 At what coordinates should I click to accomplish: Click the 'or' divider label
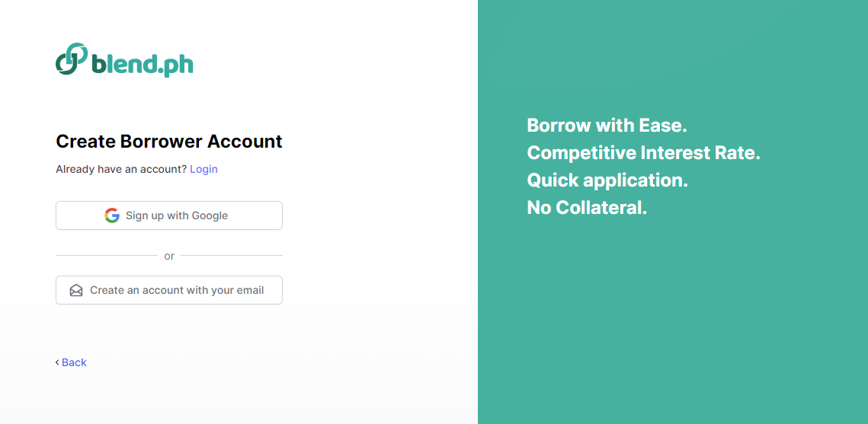[169, 256]
